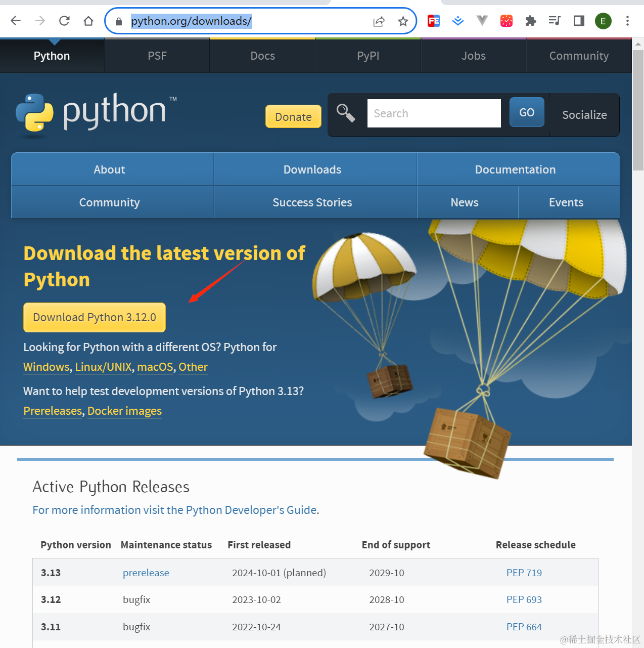This screenshot has width=644, height=648.
Task: Open the Socialize menu
Action: 584,115
